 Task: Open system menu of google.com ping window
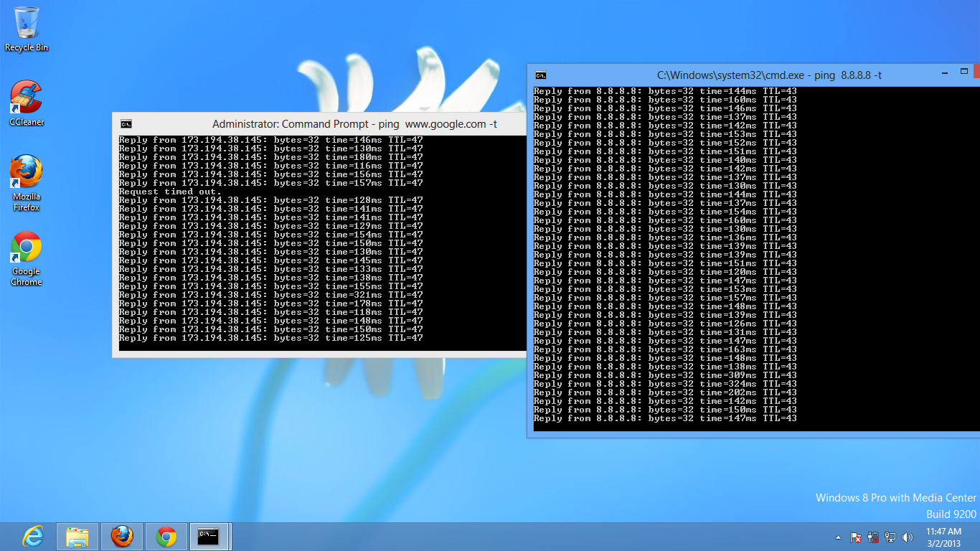click(126, 124)
